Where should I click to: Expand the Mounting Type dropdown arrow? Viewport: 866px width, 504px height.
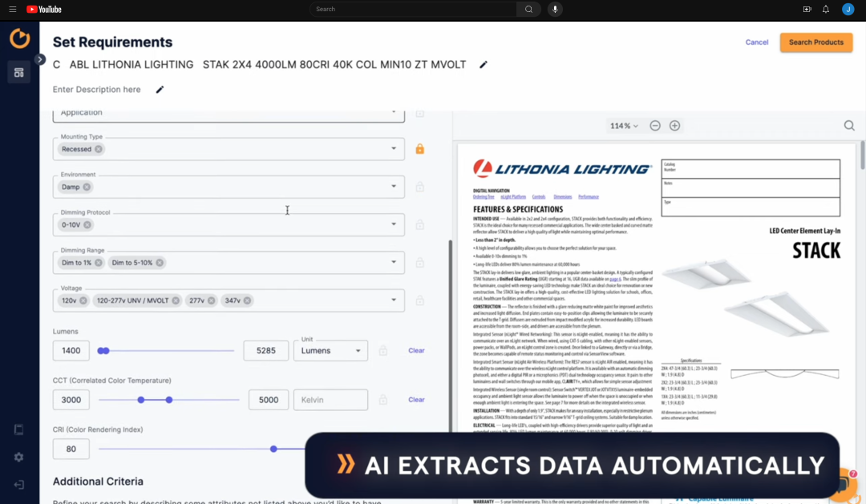394,148
